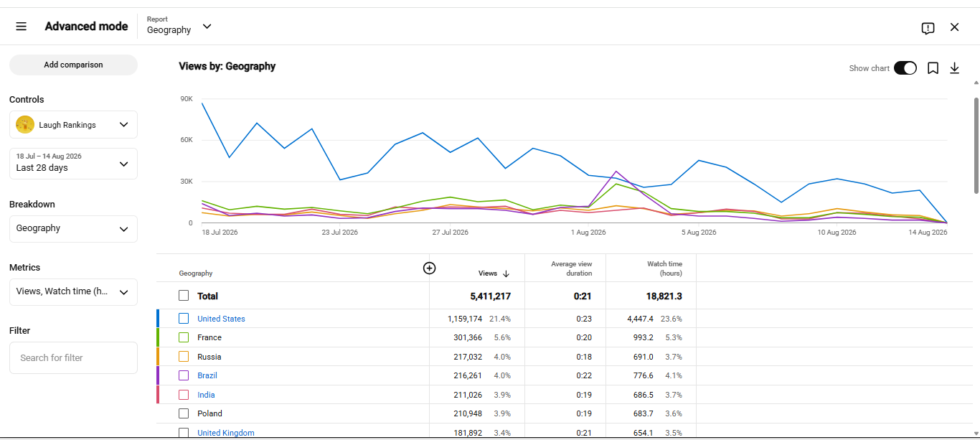Check the Total row checkbox
The width and height of the screenshot is (980, 440).
(x=184, y=296)
